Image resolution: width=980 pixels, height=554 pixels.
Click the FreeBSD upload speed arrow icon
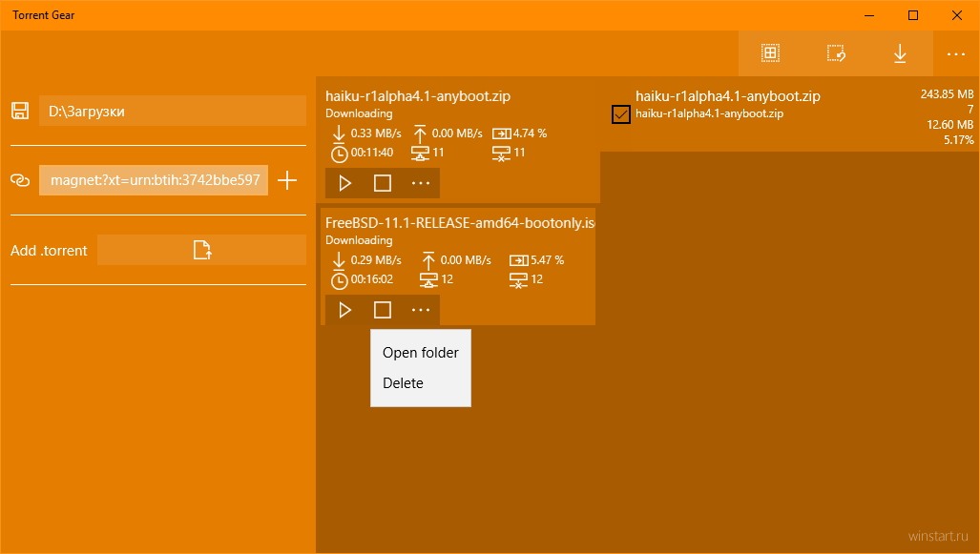(x=428, y=260)
